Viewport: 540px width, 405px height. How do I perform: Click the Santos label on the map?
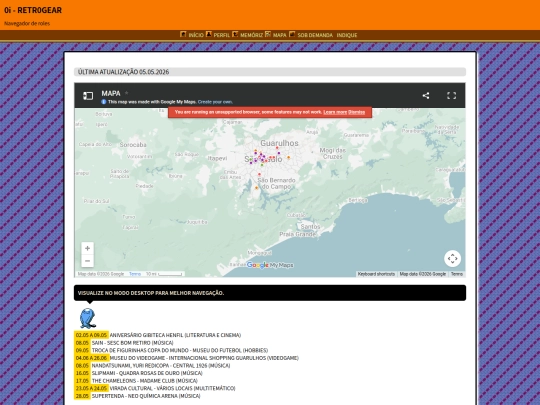[310, 227]
